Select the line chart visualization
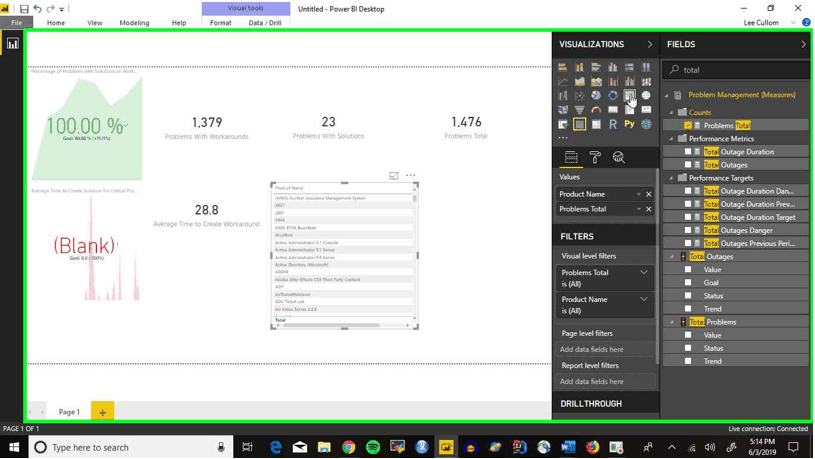This screenshot has width=815, height=459. (x=562, y=81)
